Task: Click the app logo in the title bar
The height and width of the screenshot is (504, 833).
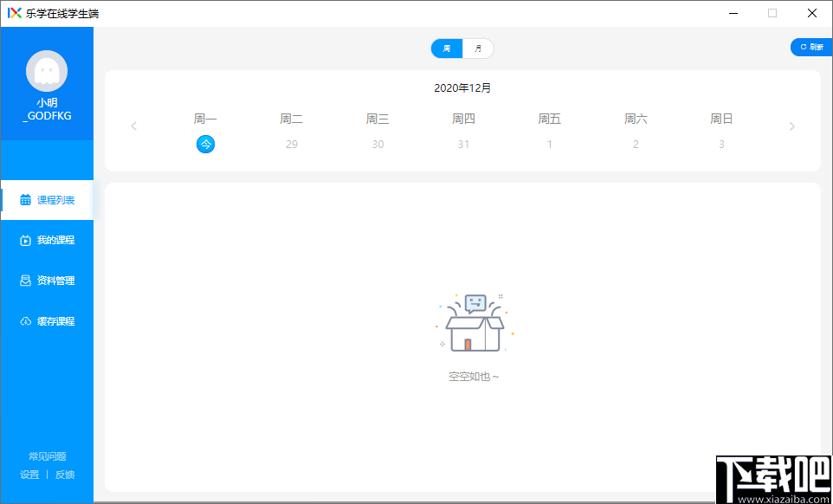Action: pos(12,12)
